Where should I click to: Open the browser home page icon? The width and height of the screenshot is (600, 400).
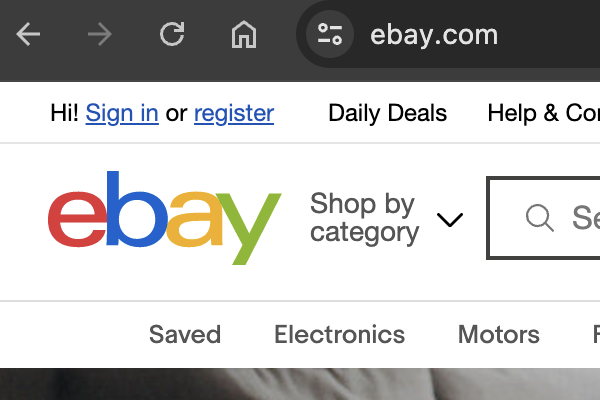[x=244, y=34]
